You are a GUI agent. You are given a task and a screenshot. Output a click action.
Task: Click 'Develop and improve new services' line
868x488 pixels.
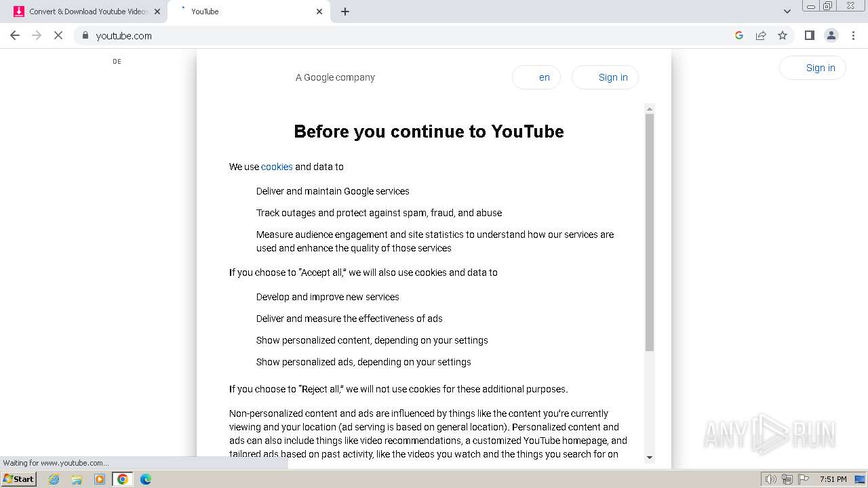pyautogui.click(x=328, y=297)
